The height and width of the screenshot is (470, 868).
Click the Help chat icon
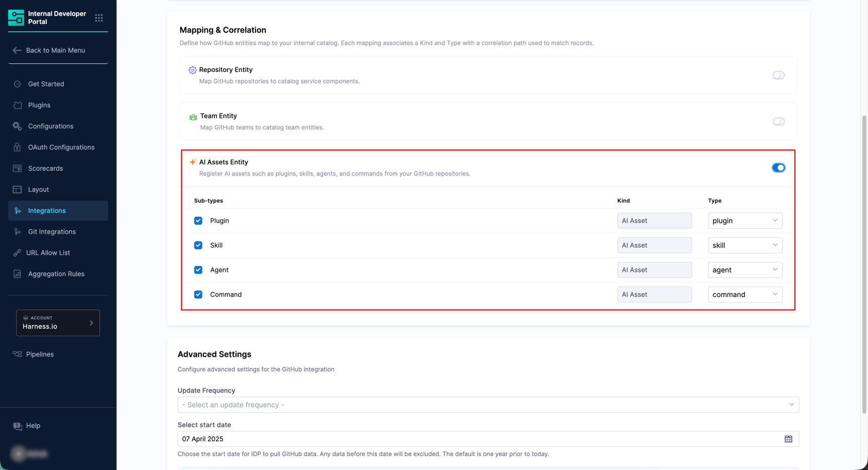pos(18,426)
